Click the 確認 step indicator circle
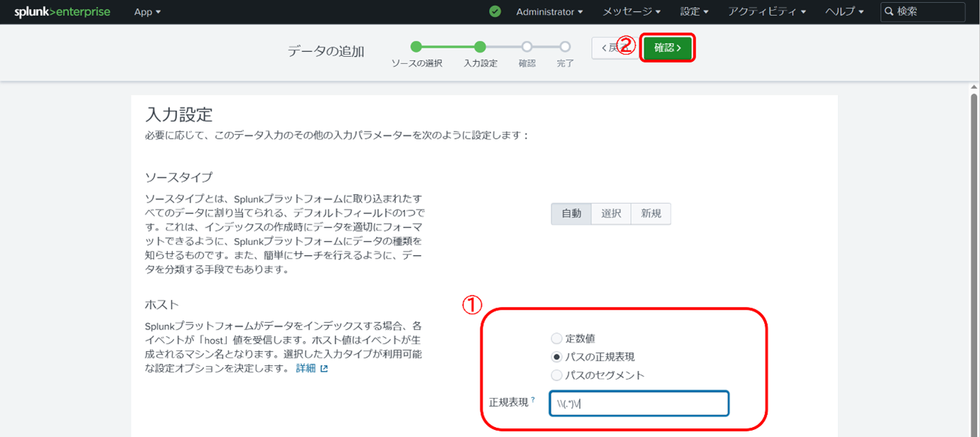Screen dimensions: 980x437 pos(526,46)
